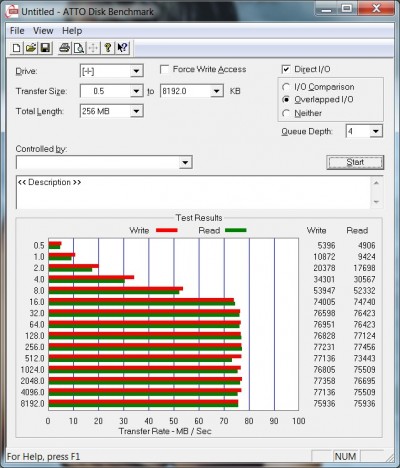Viewport: 400px width, 468px height.
Task: Click the About question mark icon
Action: [x=108, y=48]
